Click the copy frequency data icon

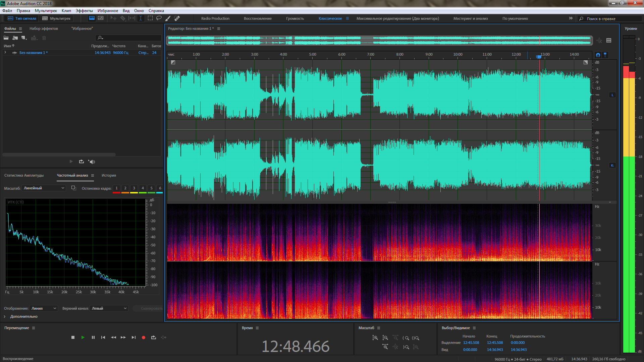tap(73, 188)
